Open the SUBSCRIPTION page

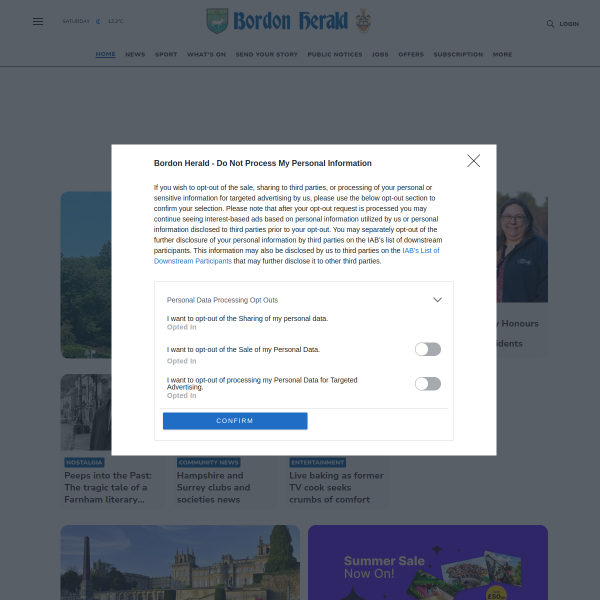pyautogui.click(x=458, y=54)
